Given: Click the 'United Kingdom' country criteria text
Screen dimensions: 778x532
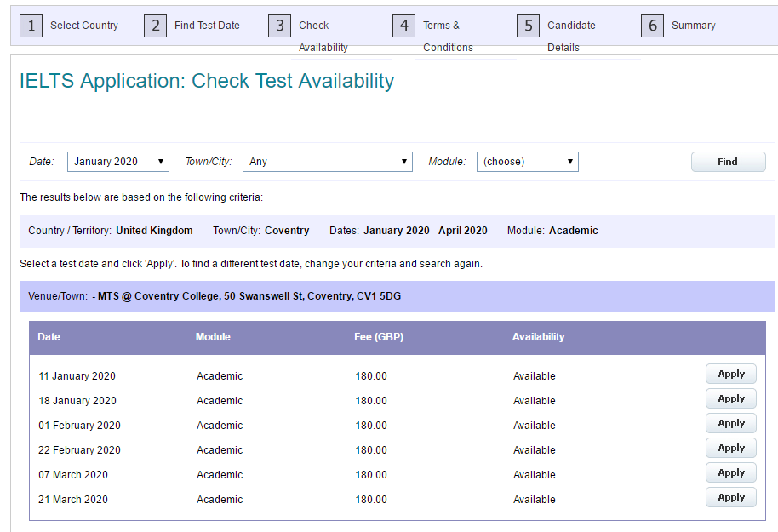Looking at the screenshot, I should pos(154,231).
